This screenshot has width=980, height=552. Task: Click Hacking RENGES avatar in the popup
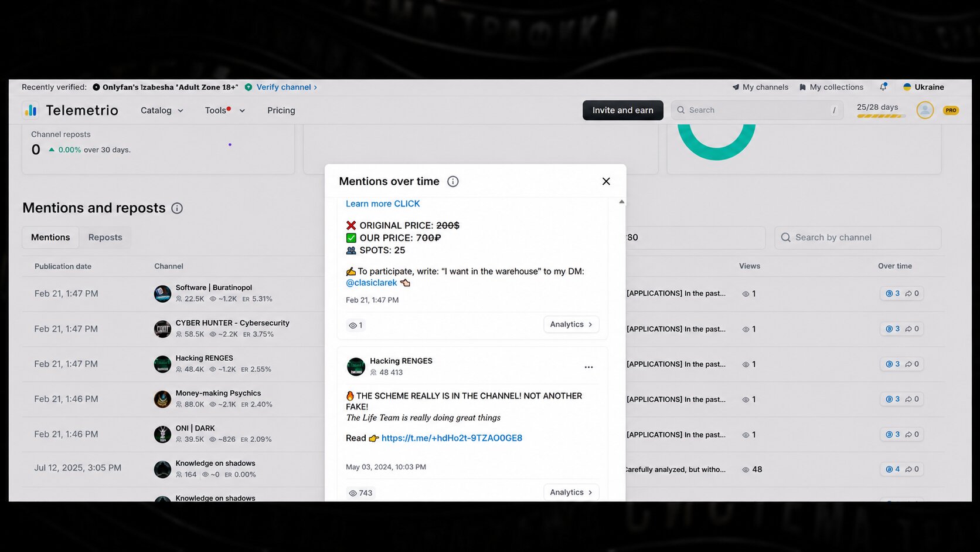(x=356, y=367)
